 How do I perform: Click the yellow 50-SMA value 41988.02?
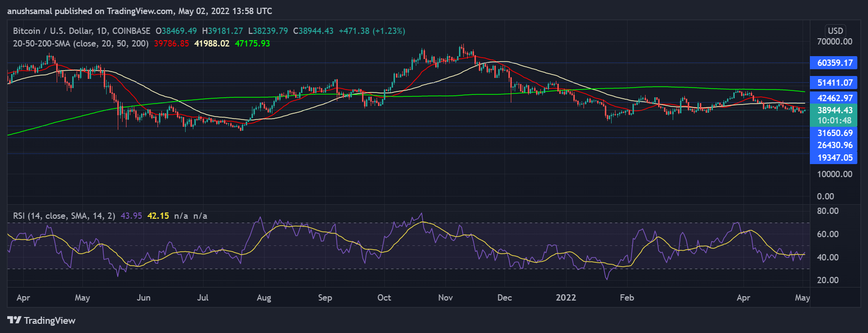[212, 44]
